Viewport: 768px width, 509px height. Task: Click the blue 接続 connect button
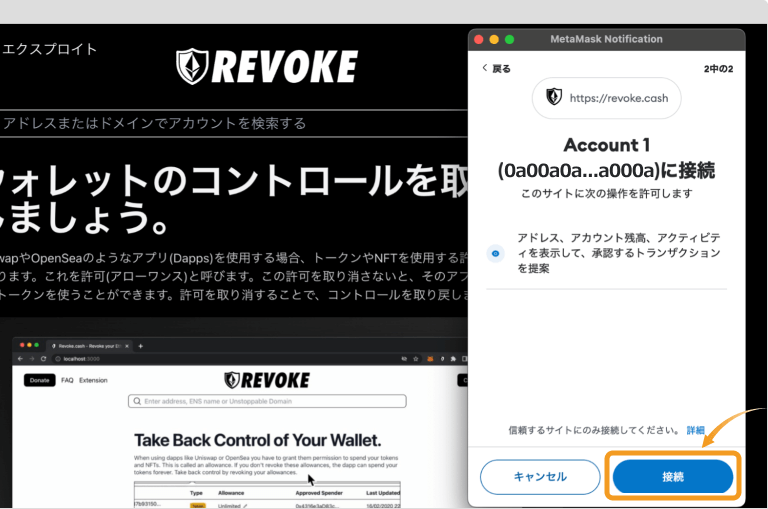(672, 476)
